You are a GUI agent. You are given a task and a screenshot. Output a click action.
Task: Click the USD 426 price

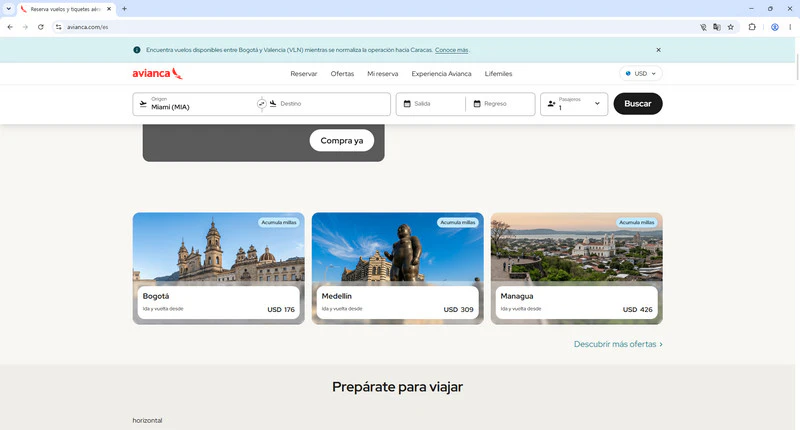[637, 309]
